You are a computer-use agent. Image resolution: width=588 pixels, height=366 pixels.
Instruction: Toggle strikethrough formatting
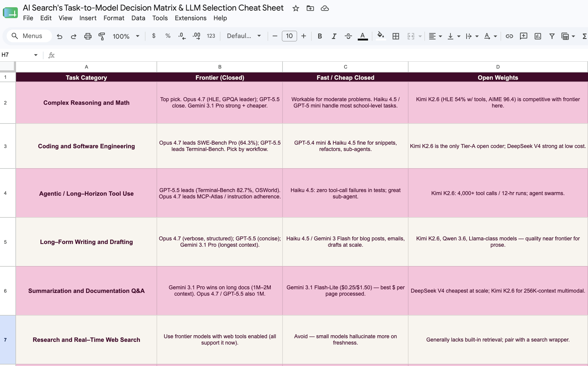coord(348,36)
